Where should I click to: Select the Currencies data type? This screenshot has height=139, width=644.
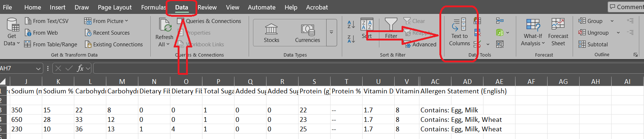pos(307,33)
